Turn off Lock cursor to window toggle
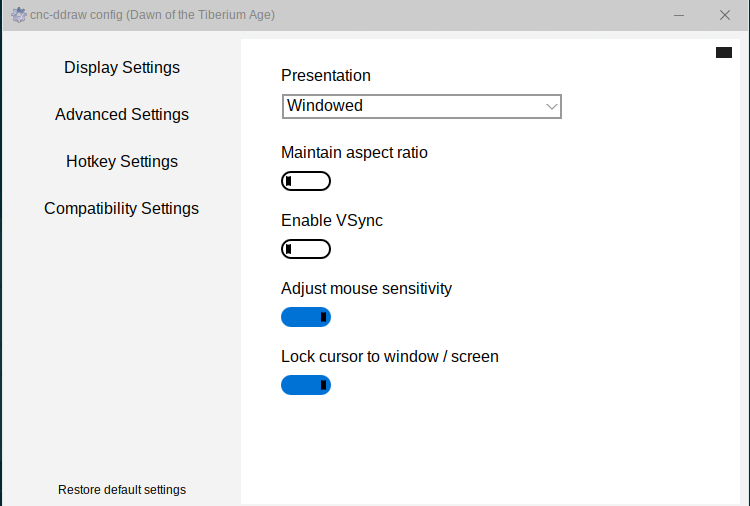Screen dimensions: 750x506 pyautogui.click(x=306, y=385)
